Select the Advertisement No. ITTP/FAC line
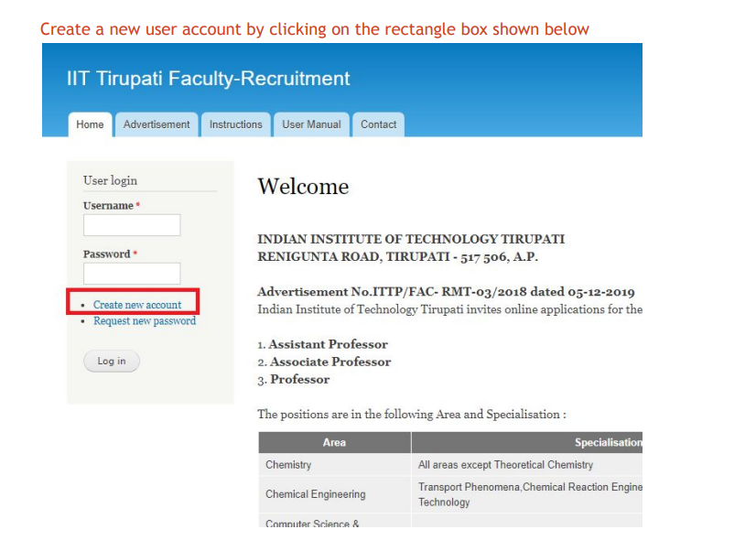 click(446, 292)
